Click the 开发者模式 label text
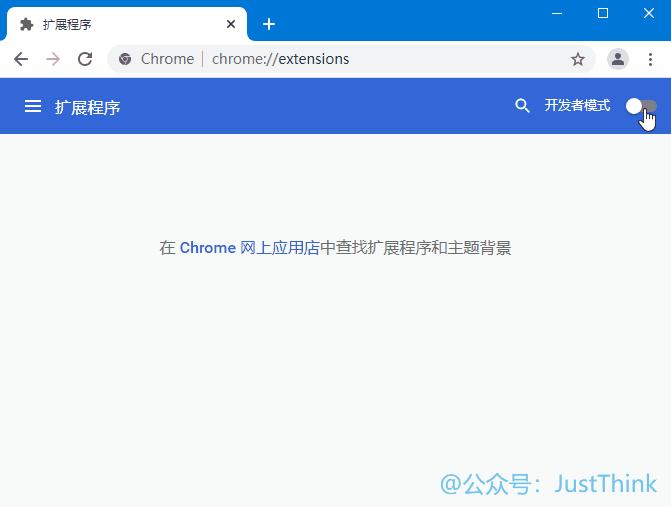 577,105
